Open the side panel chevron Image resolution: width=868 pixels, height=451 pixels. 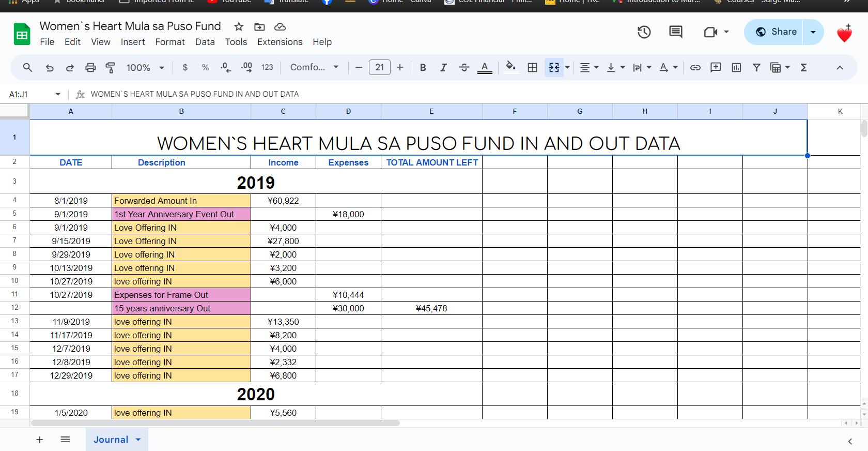850,441
